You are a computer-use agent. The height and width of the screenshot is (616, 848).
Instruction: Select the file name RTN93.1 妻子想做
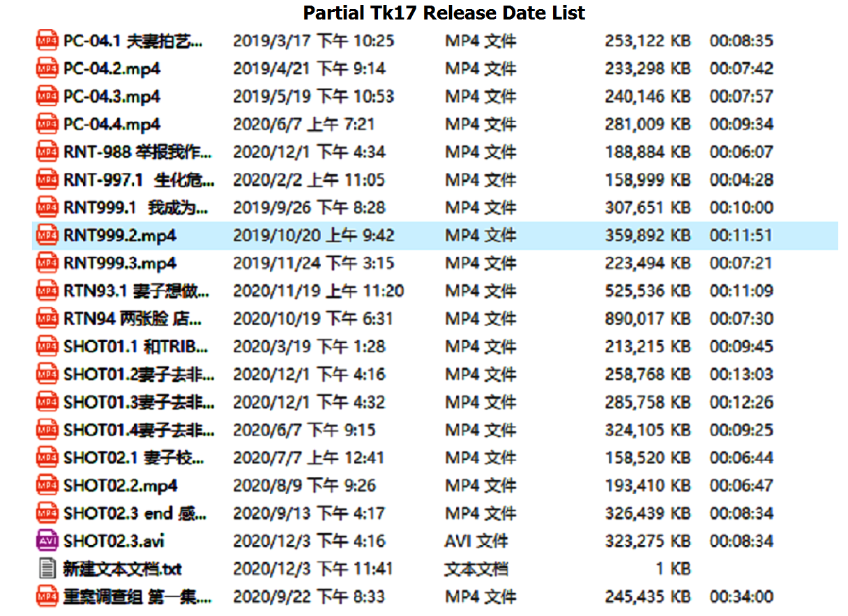pos(137,291)
